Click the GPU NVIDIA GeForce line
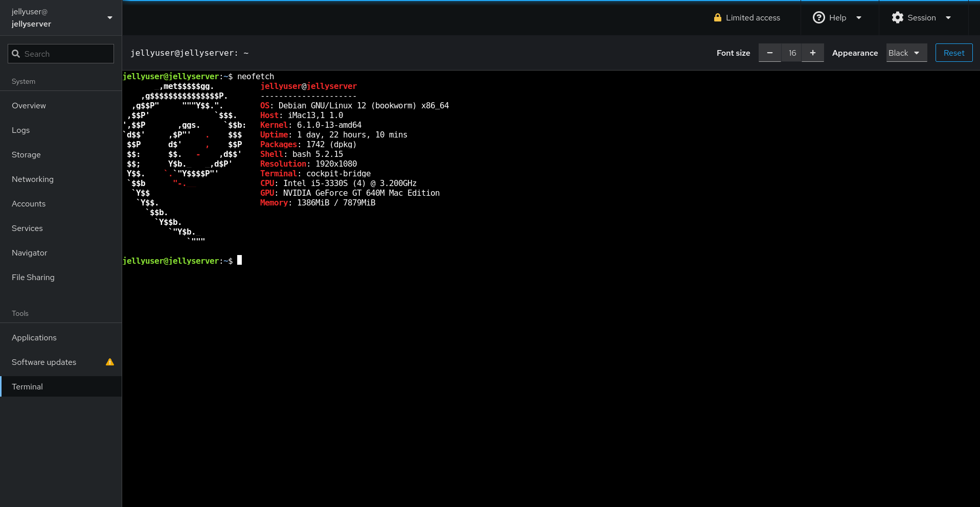The width and height of the screenshot is (980, 507). (x=350, y=193)
